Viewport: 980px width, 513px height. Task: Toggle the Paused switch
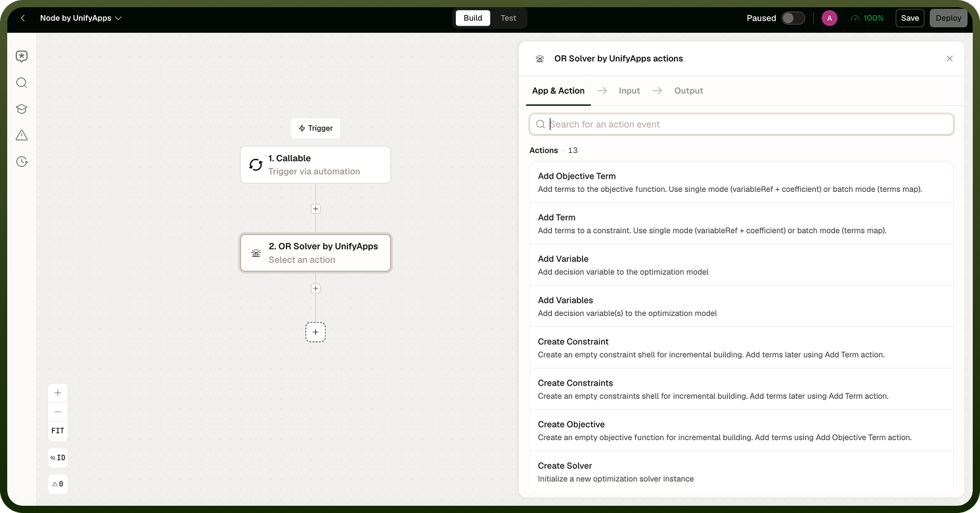click(x=793, y=18)
